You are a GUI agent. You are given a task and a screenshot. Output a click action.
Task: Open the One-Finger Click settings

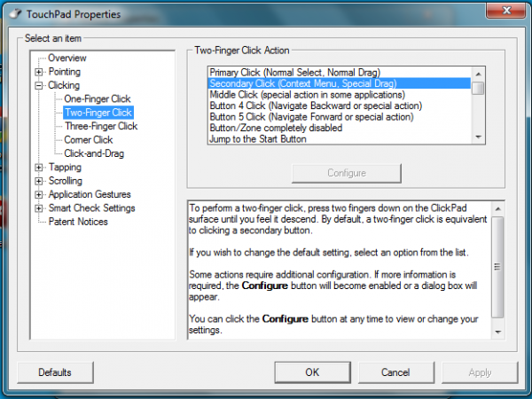click(98, 98)
